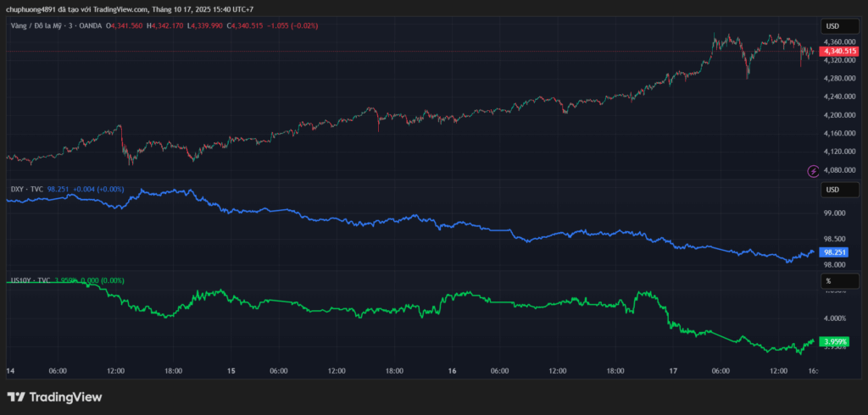Viewport: 868px width, 415px height.
Task: Click the TradingView logo
Action: tap(54, 396)
